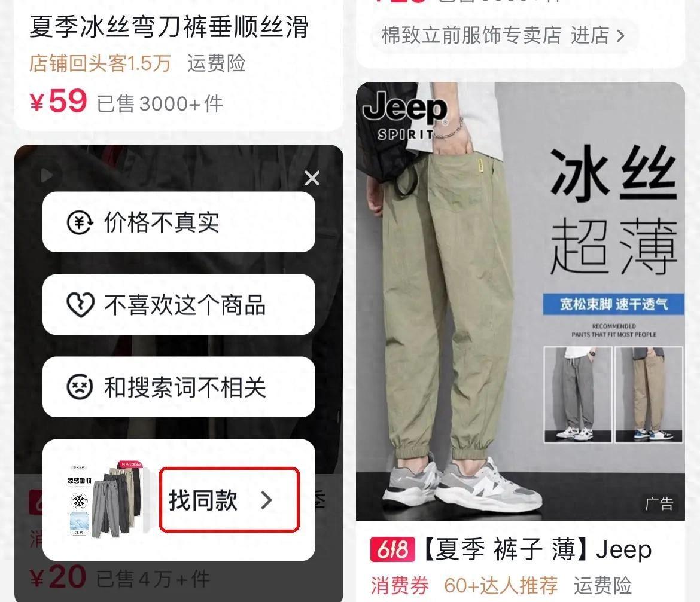Image resolution: width=700 pixels, height=602 pixels.
Task: Open 夏季冰丝弯刀裤垂顺丝滑 product title
Action: (169, 26)
